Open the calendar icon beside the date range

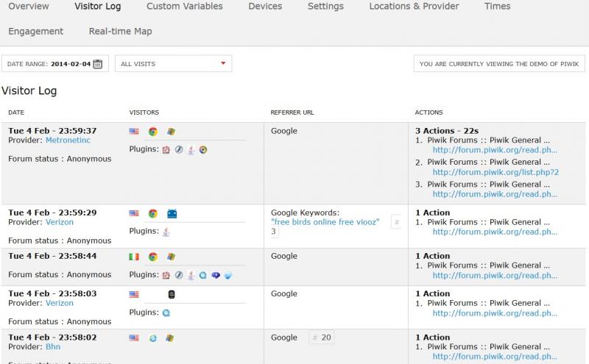point(98,64)
